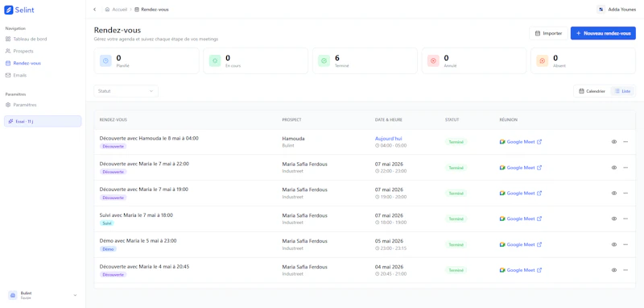Click the Importer button
The height and width of the screenshot is (308, 644).
(x=548, y=33)
